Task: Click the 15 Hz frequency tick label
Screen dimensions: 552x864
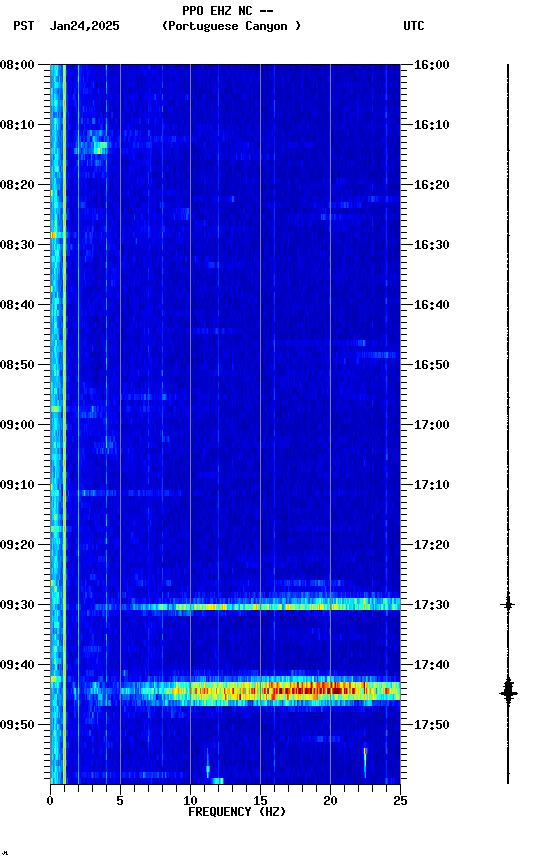Action: pos(260,801)
